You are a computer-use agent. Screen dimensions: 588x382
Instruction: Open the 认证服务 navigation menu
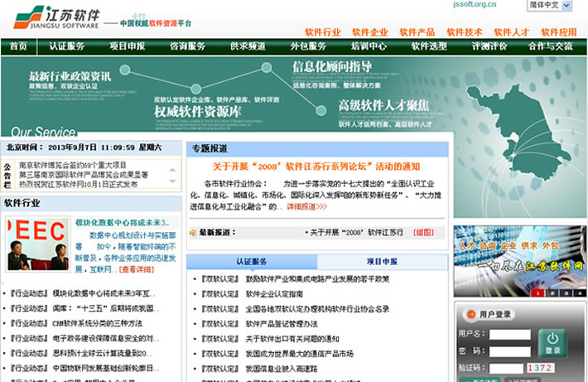[x=67, y=46]
